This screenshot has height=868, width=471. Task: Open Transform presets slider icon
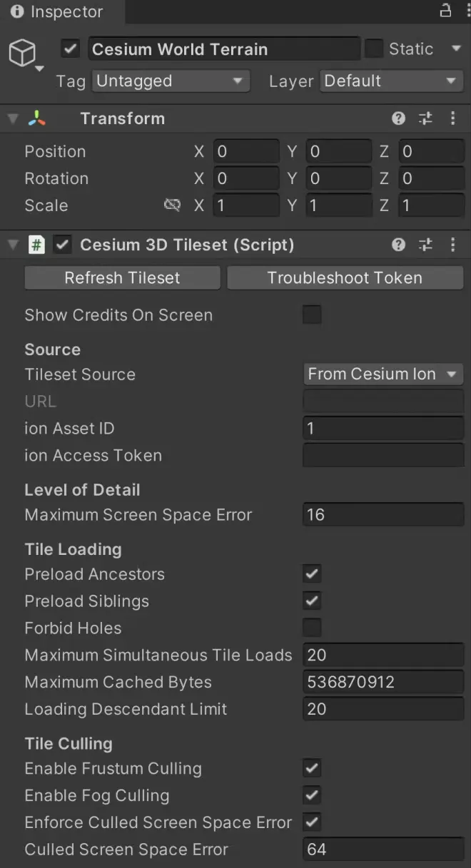click(426, 119)
